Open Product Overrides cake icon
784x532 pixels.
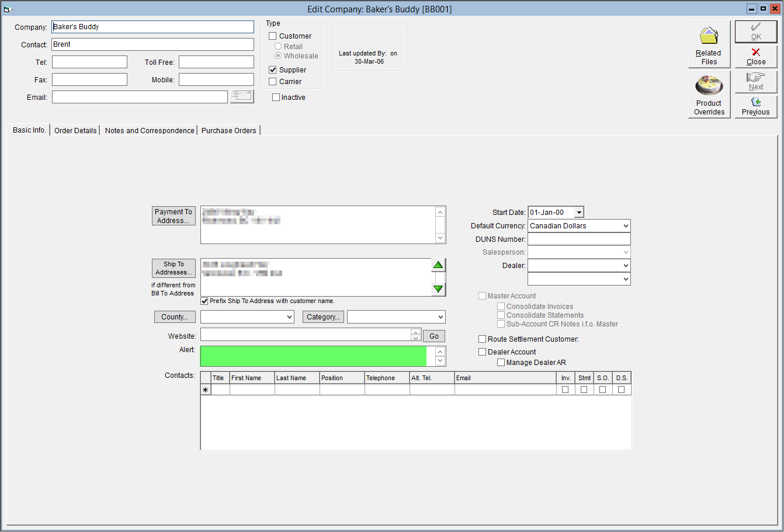point(709,95)
